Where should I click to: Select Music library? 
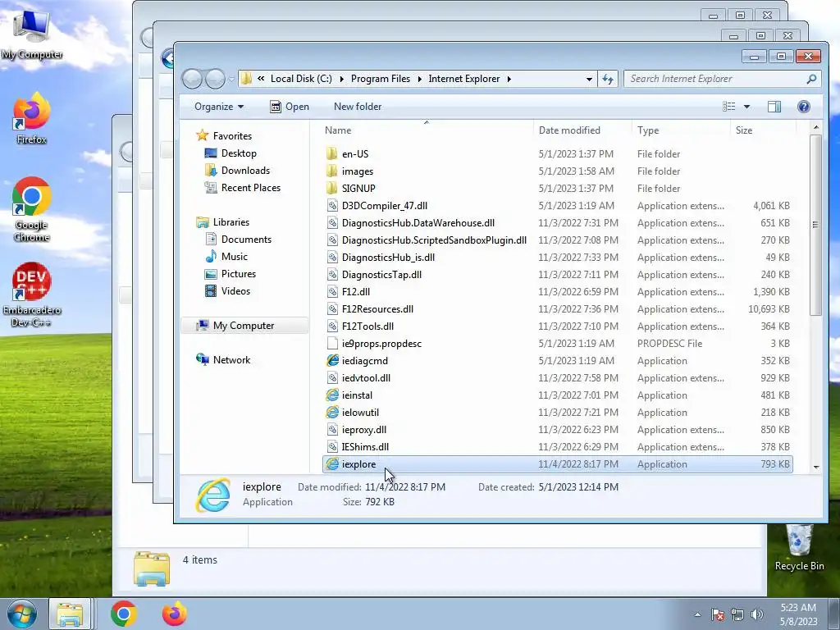coord(227,257)
